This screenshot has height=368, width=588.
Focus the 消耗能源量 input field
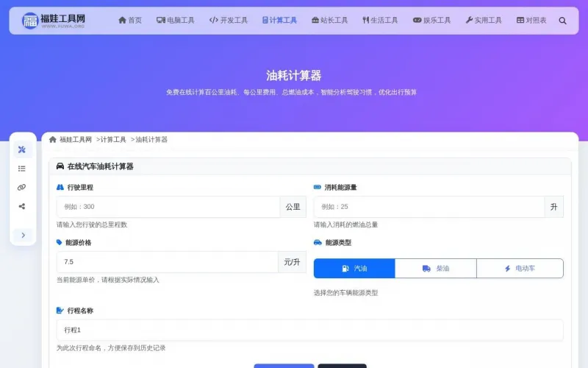point(429,207)
